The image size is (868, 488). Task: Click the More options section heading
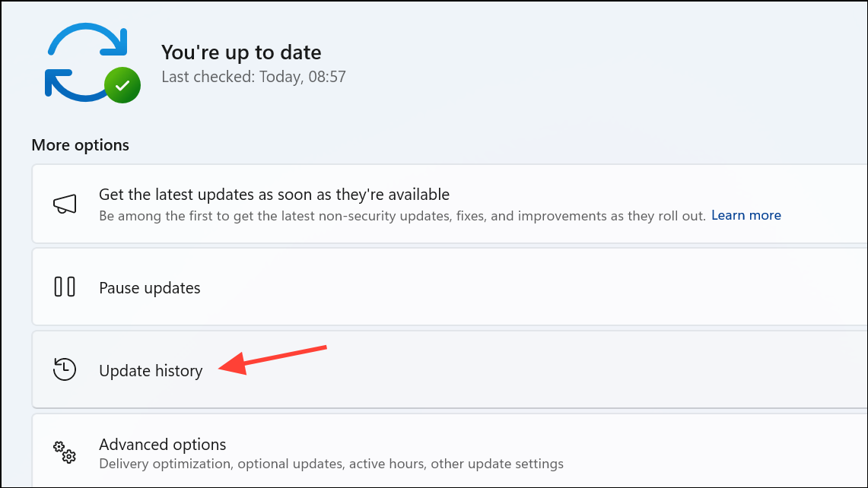(x=81, y=145)
